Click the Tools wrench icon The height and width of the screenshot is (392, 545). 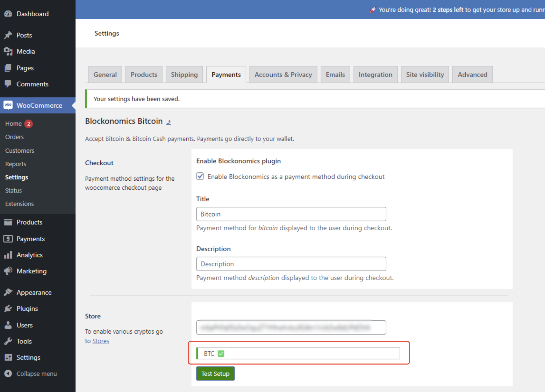8,341
